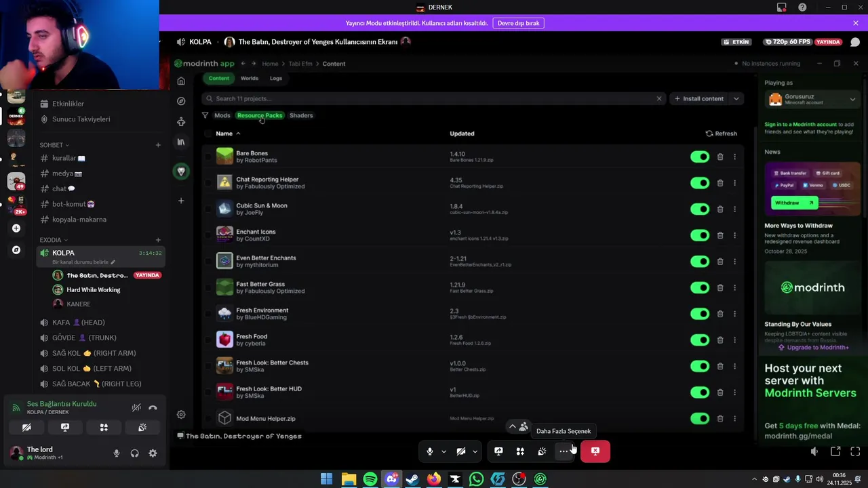Expand Goruswruz Minecraft account dropdown
868x488 pixels.
coord(852,100)
